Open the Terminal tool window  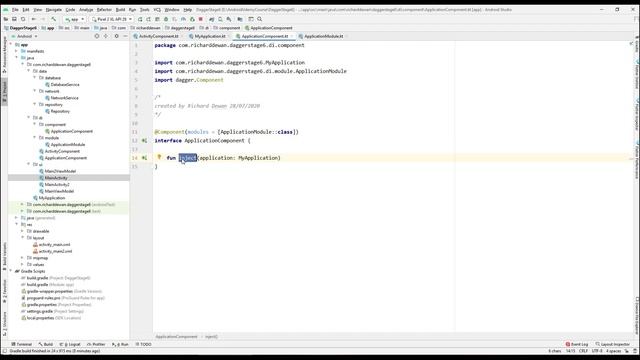click(22, 344)
